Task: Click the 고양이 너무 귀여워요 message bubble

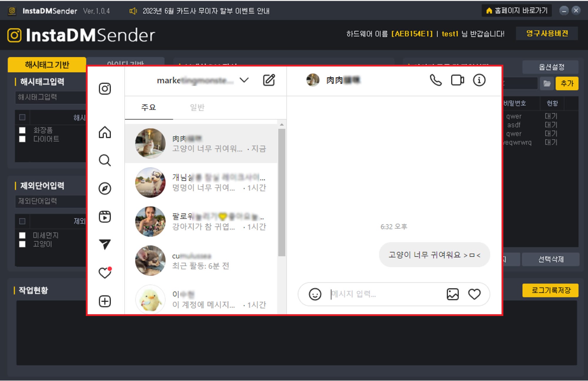Action: tap(435, 255)
